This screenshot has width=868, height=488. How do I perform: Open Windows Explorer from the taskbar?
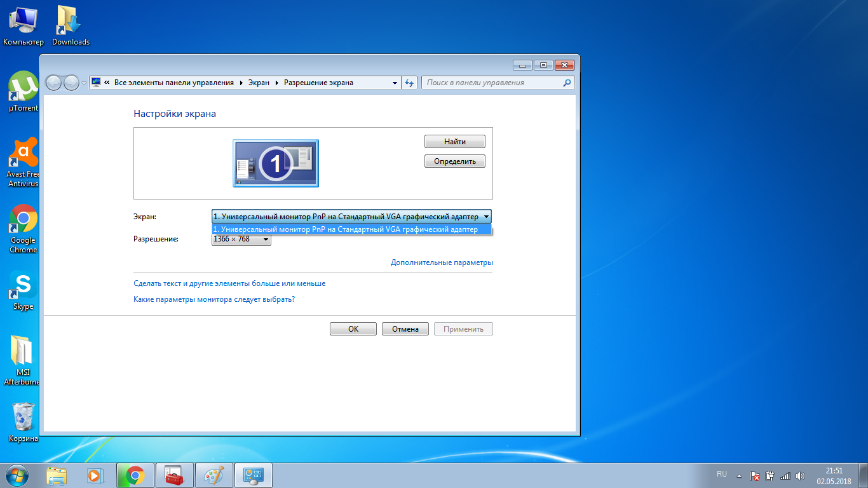[x=57, y=475]
